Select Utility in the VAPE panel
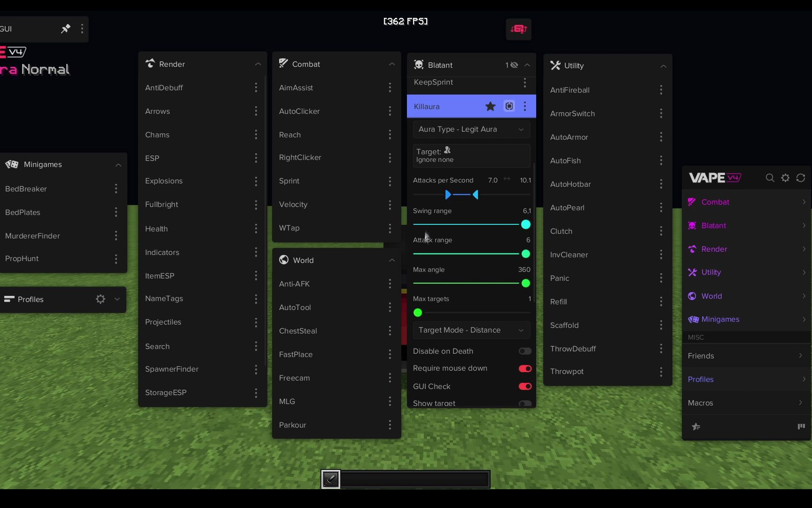The width and height of the screenshot is (812, 508). tap(747, 272)
